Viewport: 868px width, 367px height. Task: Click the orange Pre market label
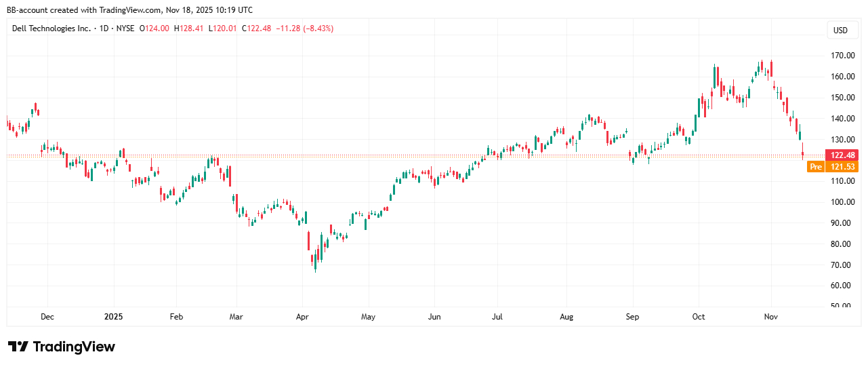coord(816,167)
